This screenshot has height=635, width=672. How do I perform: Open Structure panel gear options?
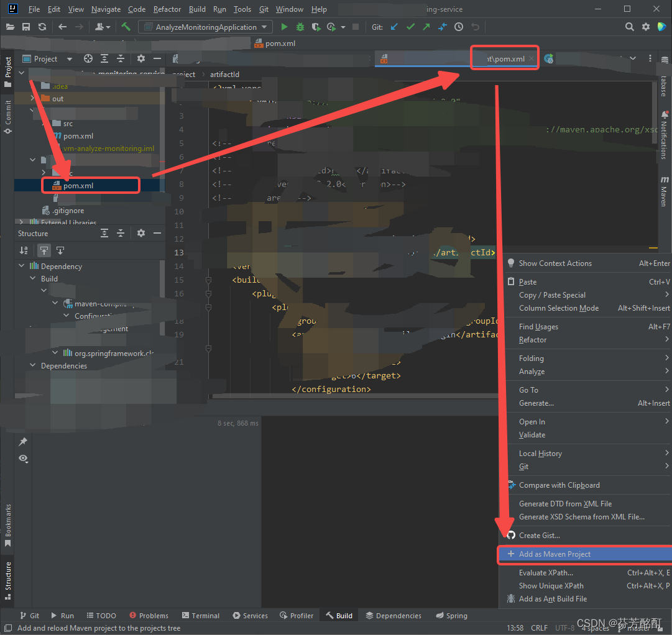click(x=141, y=233)
